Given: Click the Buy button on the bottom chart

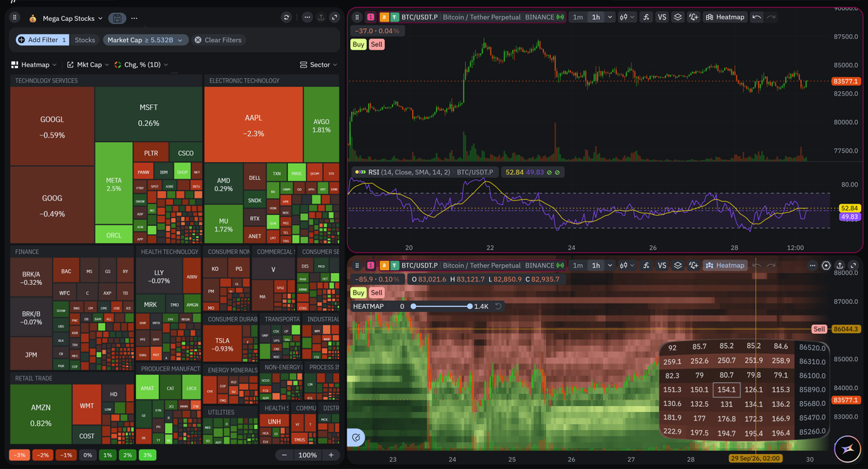Looking at the screenshot, I should pyautogui.click(x=358, y=292).
